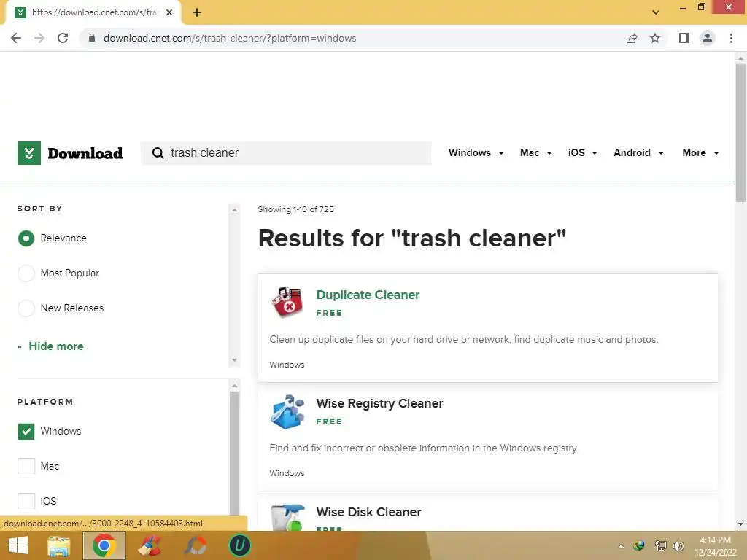The height and width of the screenshot is (560, 747).
Task: Open the orange swirl taskbar app
Action: [195, 545]
